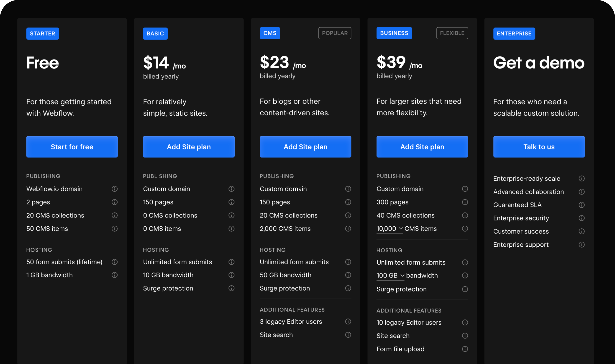The width and height of the screenshot is (615, 364).
Task: Click the info icon beside Custom domain on Basic
Action: coord(231,189)
